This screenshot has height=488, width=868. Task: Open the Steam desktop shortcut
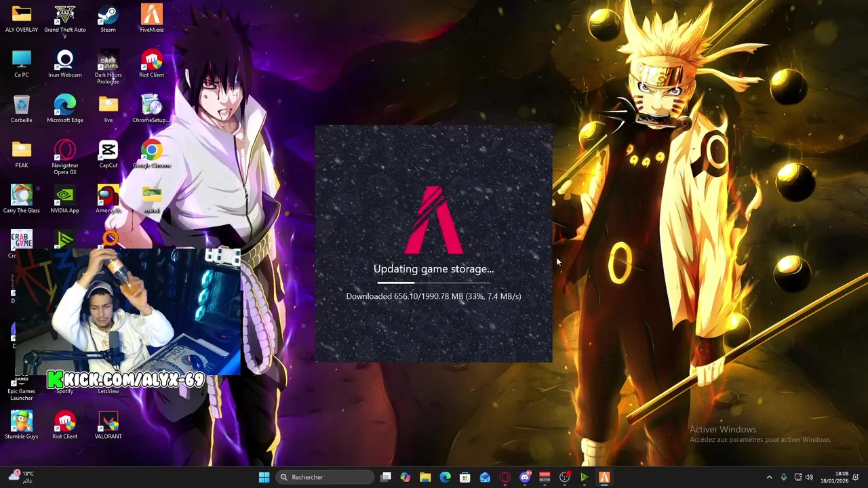click(x=108, y=18)
